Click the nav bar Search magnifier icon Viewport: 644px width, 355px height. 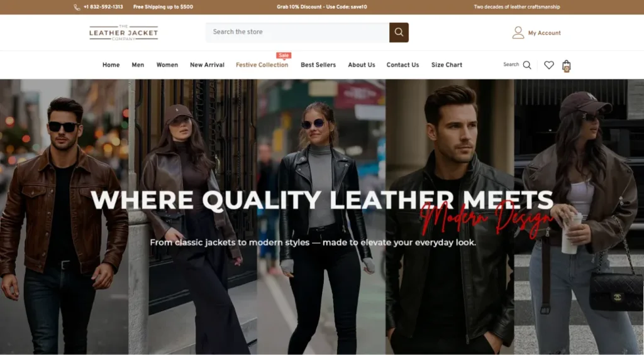(x=527, y=65)
